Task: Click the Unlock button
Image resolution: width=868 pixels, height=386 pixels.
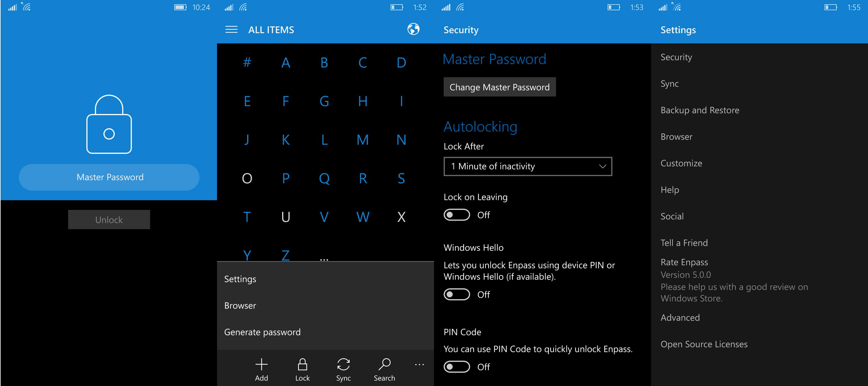Action: point(109,220)
